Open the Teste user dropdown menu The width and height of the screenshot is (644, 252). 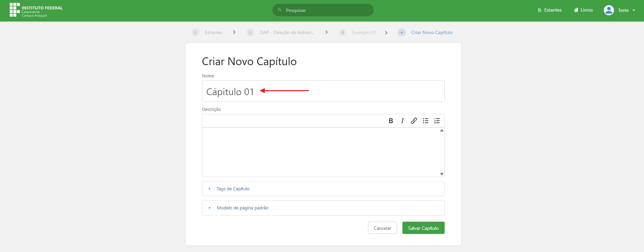[626, 10]
